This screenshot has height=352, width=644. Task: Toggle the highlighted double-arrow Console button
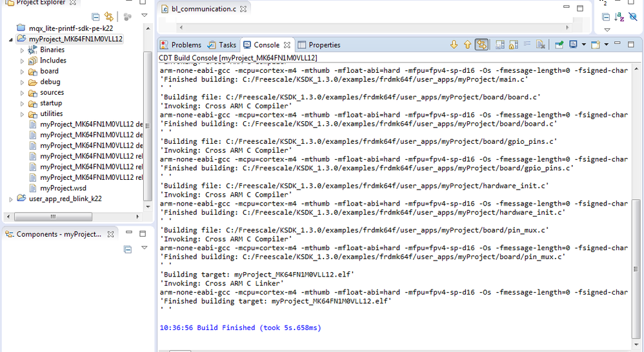481,44
